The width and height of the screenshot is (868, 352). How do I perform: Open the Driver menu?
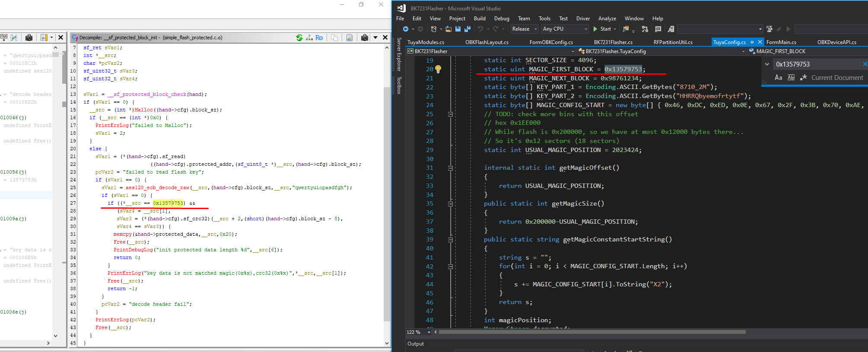[x=583, y=19]
